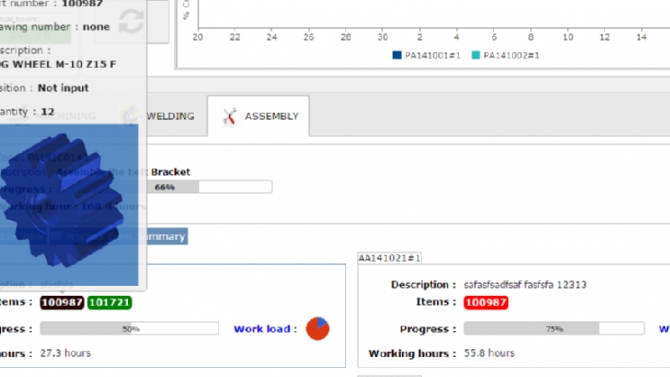Viewport: 670px width, 377px height.
Task: Open the ASSEMBLY tab
Action: (259, 116)
